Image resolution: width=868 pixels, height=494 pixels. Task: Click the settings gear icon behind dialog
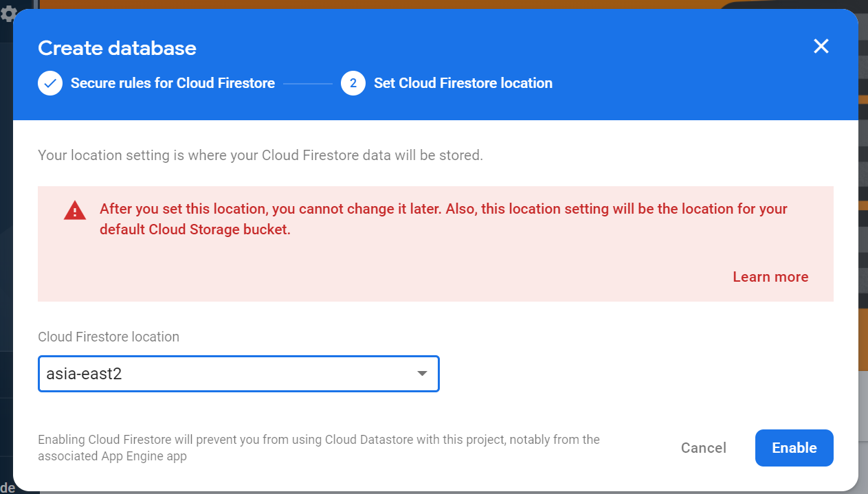pyautogui.click(x=8, y=13)
